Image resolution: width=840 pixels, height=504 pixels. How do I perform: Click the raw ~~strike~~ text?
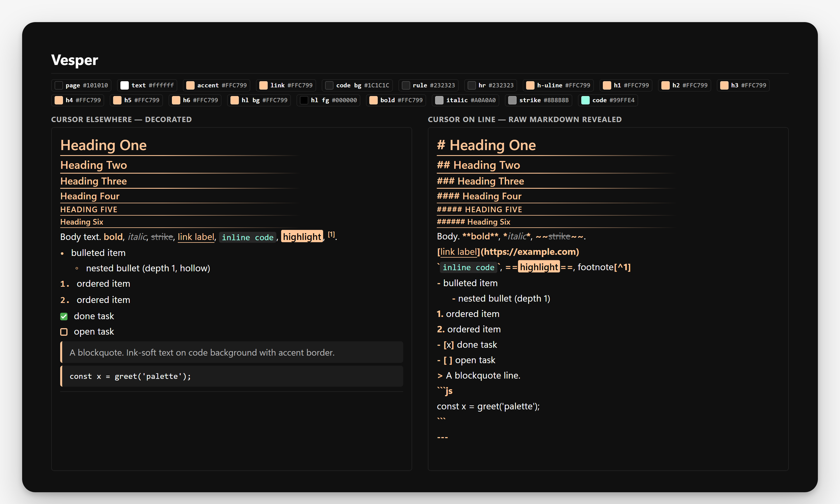(559, 236)
